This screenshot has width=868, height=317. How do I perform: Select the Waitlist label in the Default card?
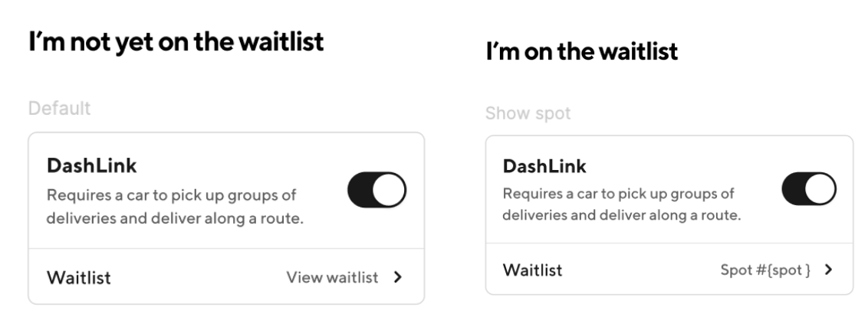pyautogui.click(x=79, y=277)
